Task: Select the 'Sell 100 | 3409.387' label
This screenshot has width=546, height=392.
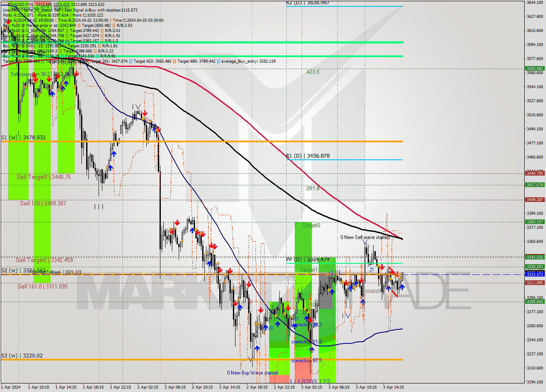Action: point(43,203)
